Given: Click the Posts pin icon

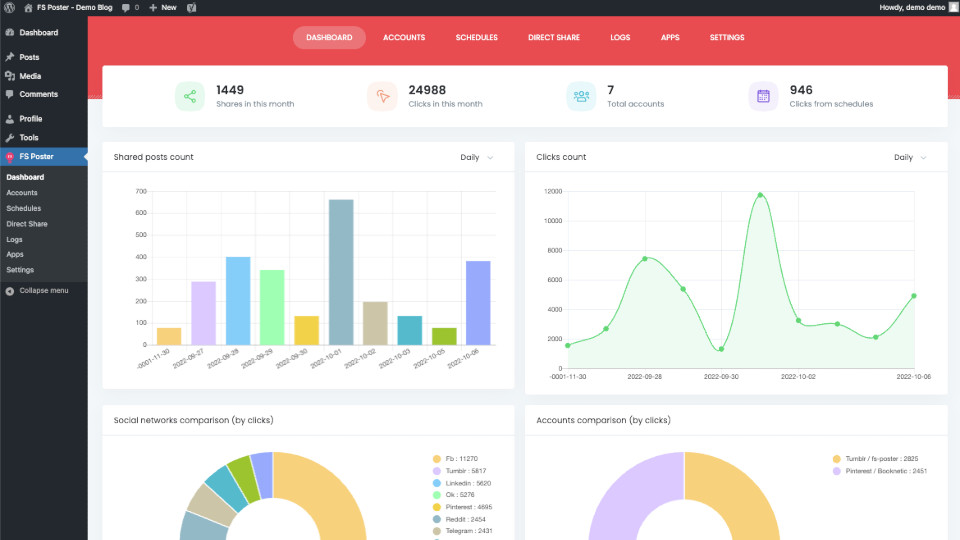Looking at the screenshot, I should coord(10,57).
